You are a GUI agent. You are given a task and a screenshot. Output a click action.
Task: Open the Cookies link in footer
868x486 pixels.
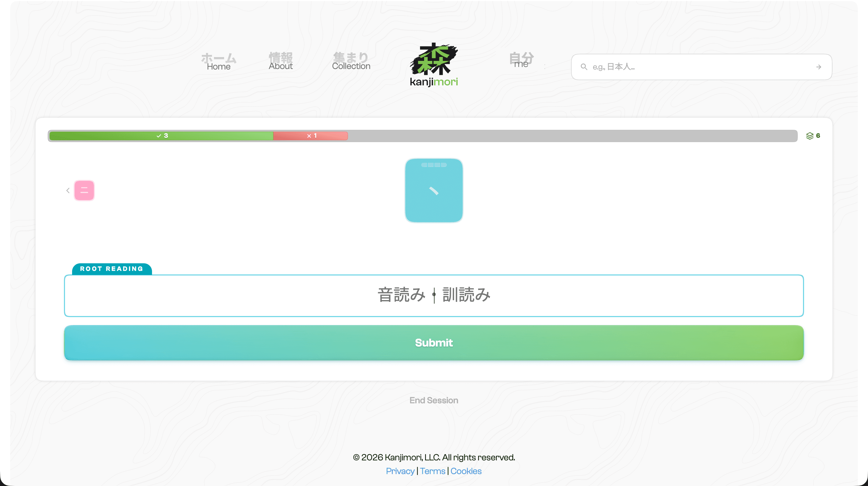tap(466, 471)
